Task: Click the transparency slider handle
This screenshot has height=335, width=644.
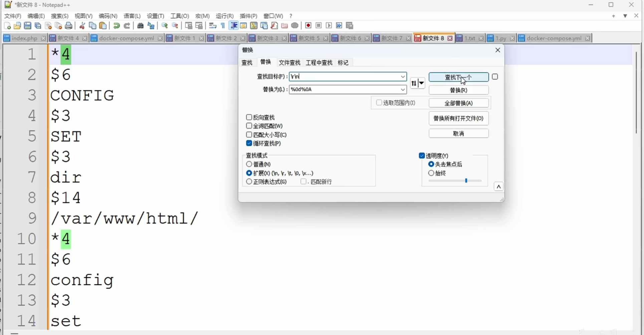Action: click(x=466, y=181)
